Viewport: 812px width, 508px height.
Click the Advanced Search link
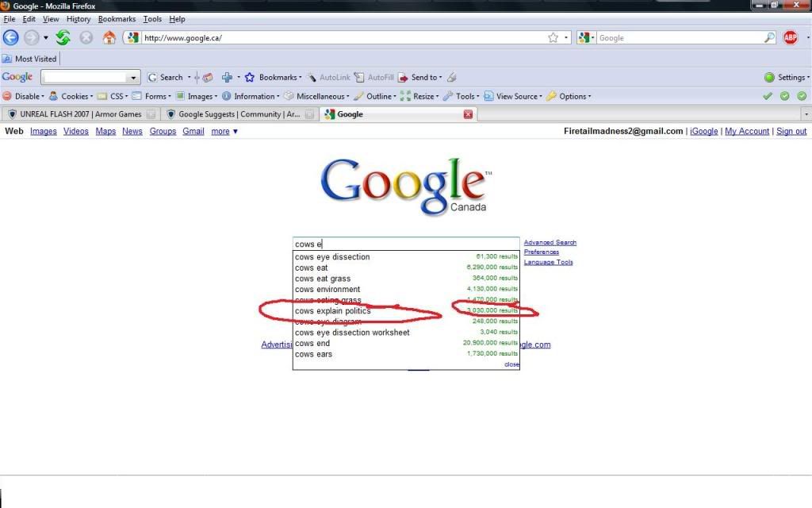click(550, 242)
